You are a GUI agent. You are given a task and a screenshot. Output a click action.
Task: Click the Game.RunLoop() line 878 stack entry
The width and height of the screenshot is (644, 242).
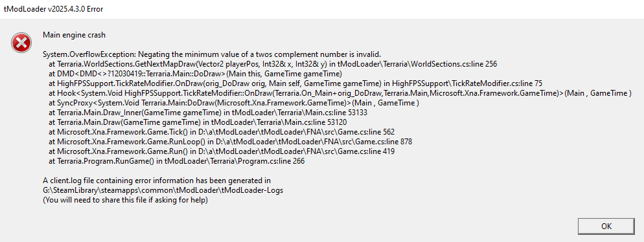(x=231, y=142)
